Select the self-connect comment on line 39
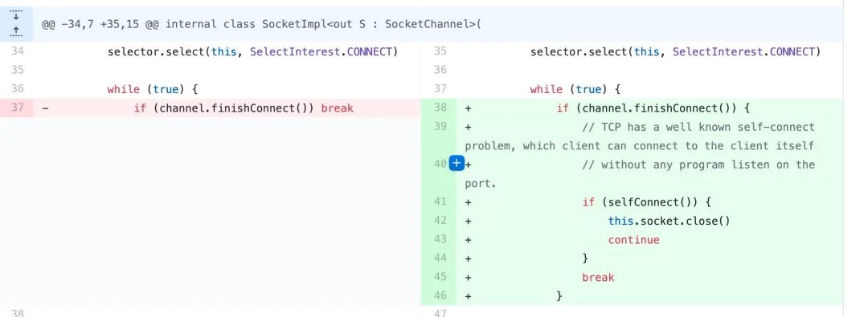The width and height of the screenshot is (868, 317). point(640,136)
